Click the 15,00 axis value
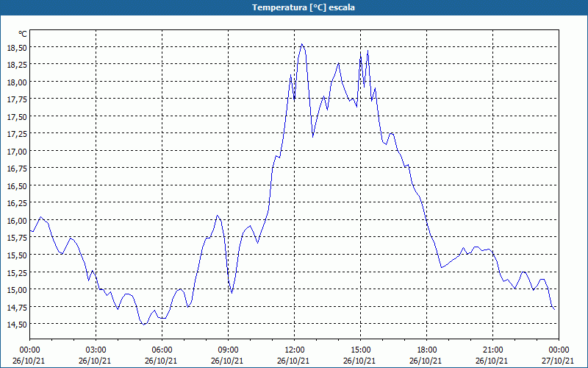This screenshot has width=588, height=368. 17,289
